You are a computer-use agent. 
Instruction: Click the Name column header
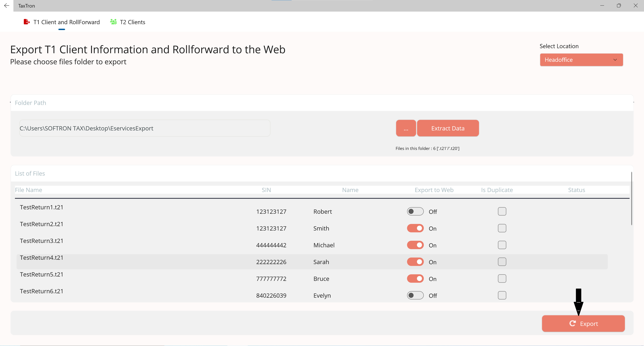350,190
